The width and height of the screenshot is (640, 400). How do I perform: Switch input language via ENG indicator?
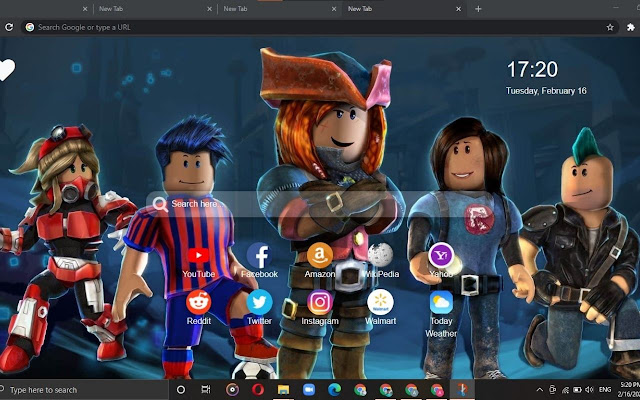click(605, 390)
